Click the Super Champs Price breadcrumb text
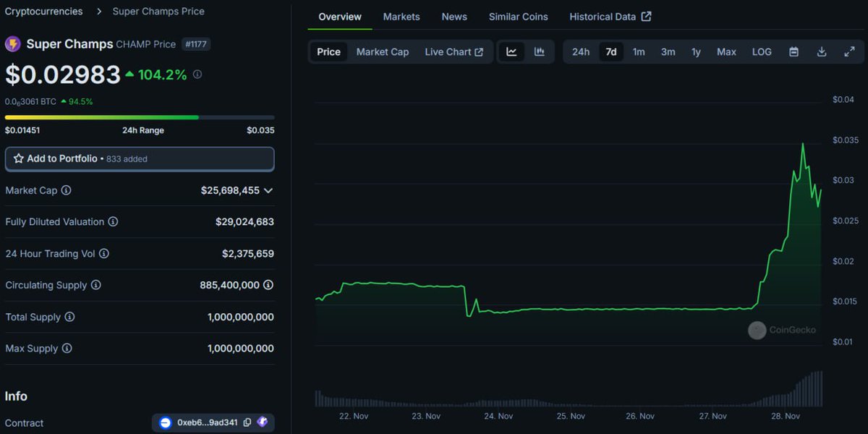The height and width of the screenshot is (434, 868). pos(158,12)
